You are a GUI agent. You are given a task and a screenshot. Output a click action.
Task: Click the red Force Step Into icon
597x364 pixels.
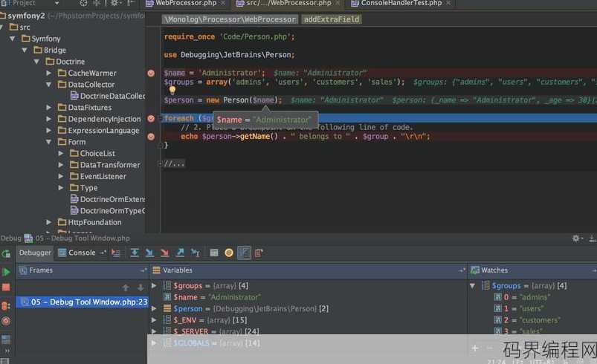point(164,253)
